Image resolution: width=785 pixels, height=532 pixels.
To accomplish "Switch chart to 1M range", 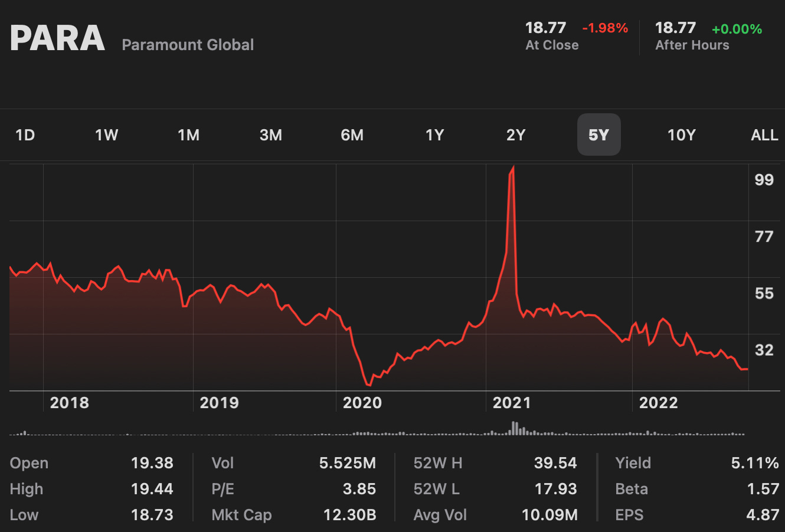I will [x=188, y=135].
